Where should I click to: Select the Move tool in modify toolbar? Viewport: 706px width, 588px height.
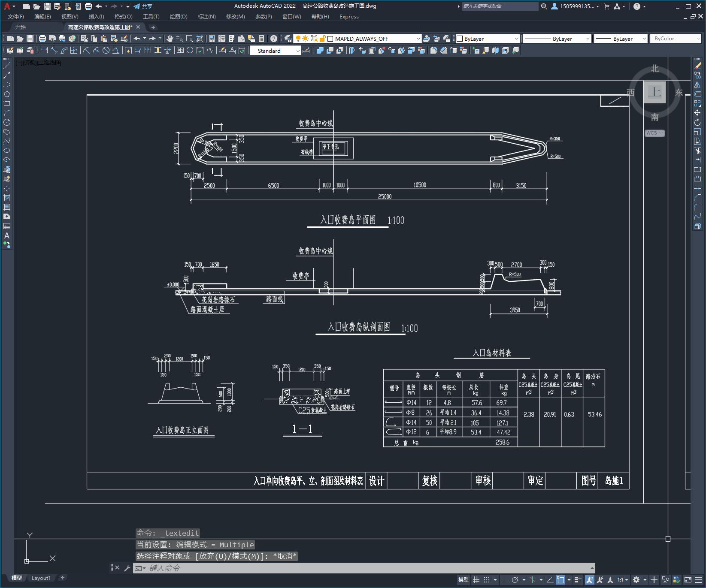[x=697, y=113]
